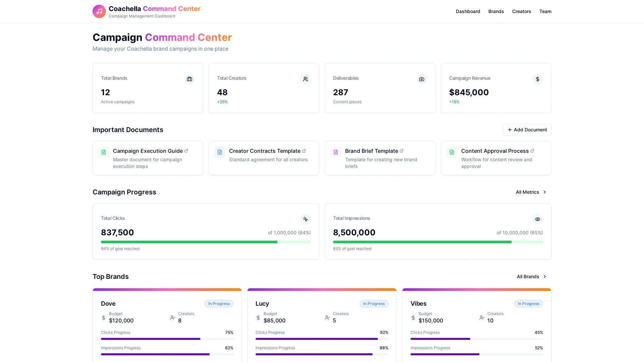The image size is (644, 362).
Task: Open the Team nav item
Action: tap(545, 11)
